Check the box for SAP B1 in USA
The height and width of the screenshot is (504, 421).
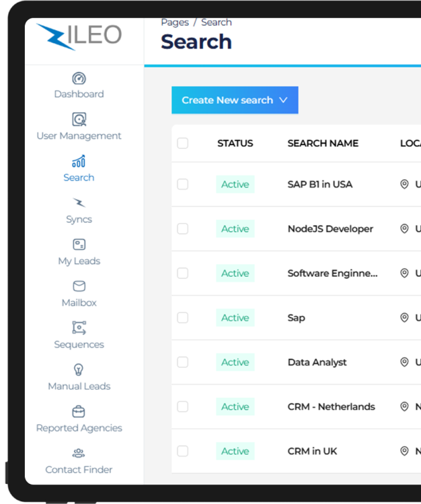(183, 184)
